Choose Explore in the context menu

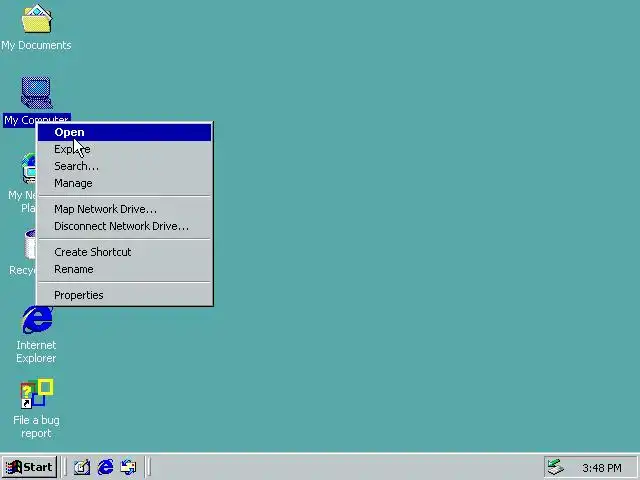coord(125,149)
